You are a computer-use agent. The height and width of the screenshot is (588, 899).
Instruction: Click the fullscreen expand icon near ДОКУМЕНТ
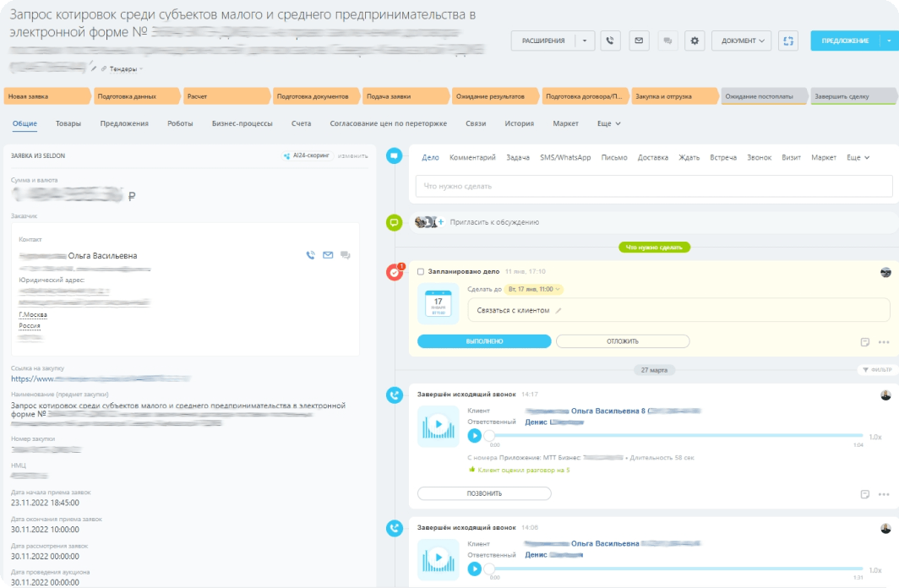pos(788,41)
